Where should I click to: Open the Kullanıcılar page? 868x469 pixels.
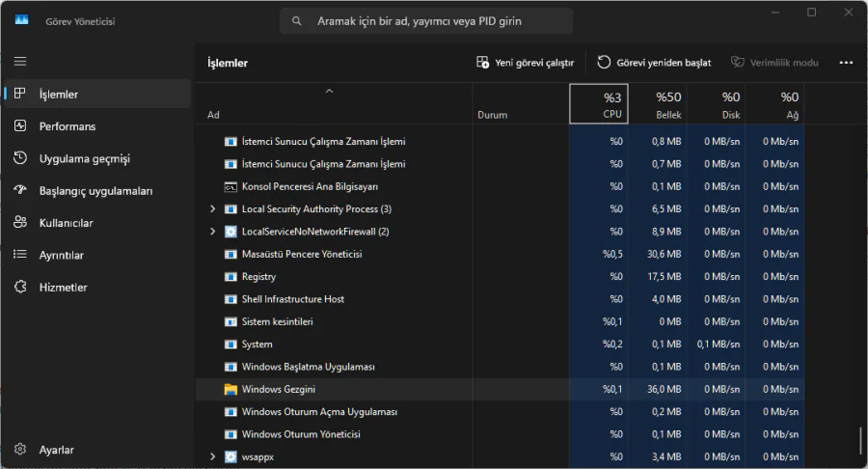pos(97,222)
